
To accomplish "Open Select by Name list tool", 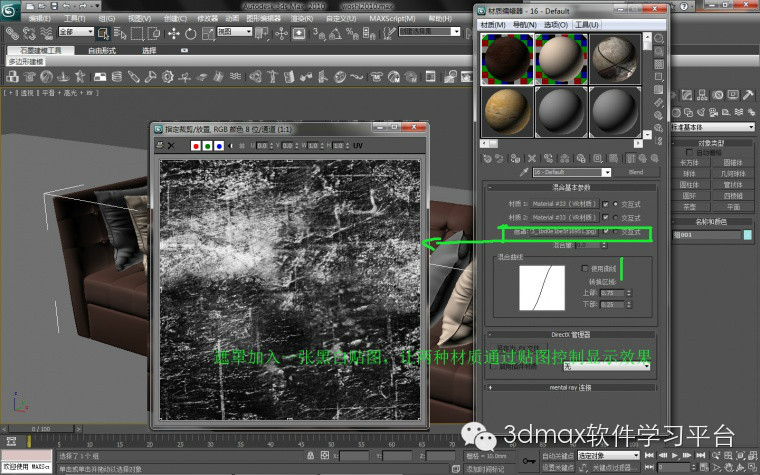I will pyautogui.click(x=120, y=33).
